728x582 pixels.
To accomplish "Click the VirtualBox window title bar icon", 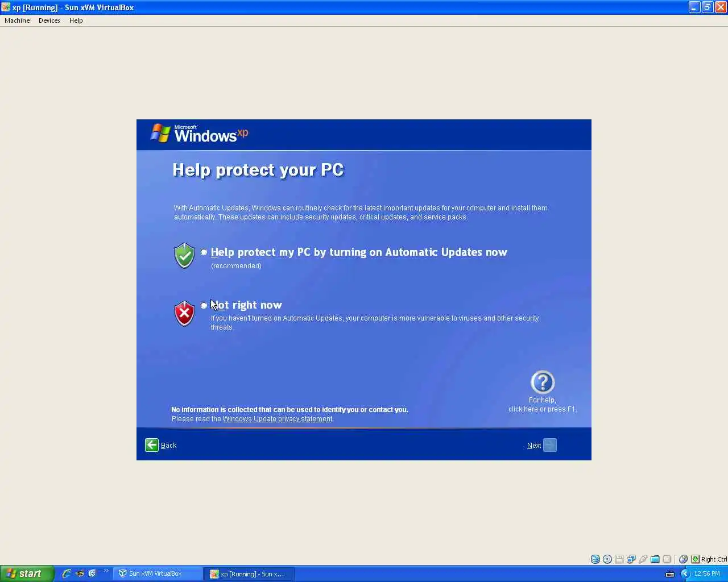I will click(6, 7).
